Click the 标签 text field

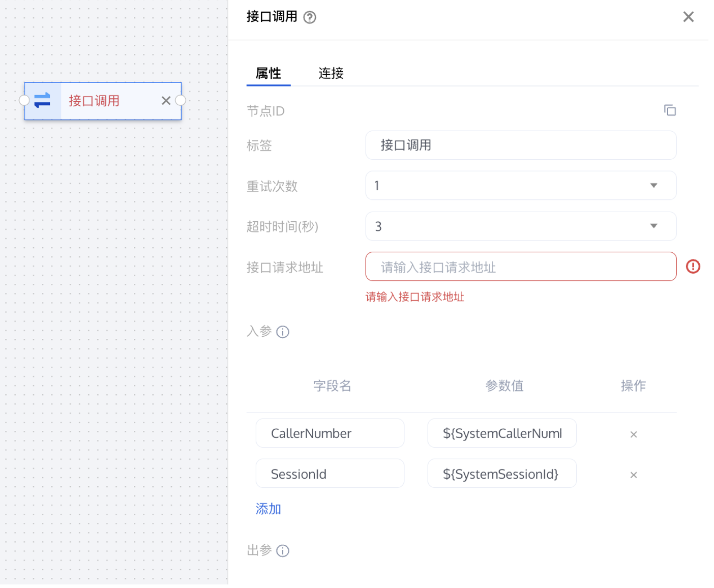click(x=521, y=145)
